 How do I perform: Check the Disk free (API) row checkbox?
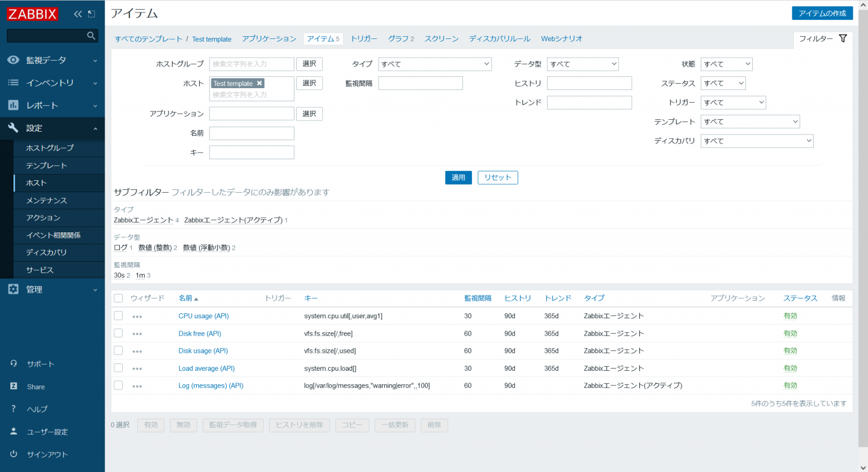pos(118,333)
